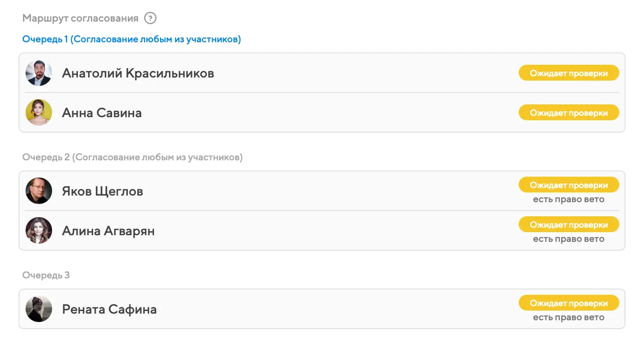This screenshot has height=348, width=644.
Task: Select the name Анна Савина
Action: pyautogui.click(x=102, y=113)
